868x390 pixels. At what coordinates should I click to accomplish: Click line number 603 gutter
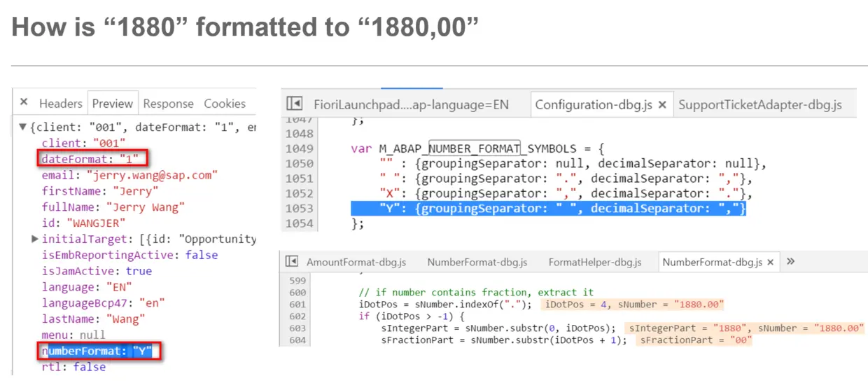click(x=297, y=328)
